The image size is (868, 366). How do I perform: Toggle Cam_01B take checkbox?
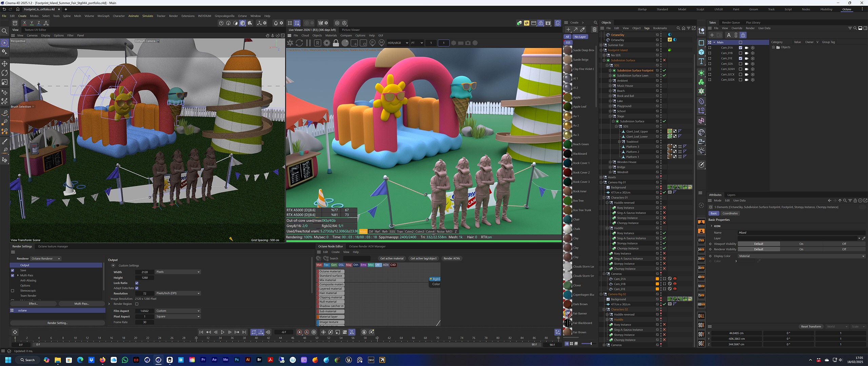pyautogui.click(x=741, y=53)
